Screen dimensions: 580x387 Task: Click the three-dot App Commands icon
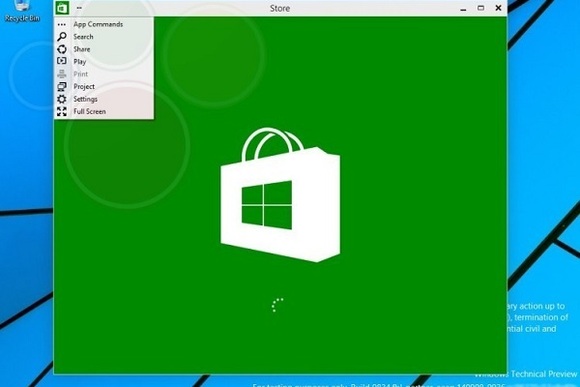click(62, 24)
